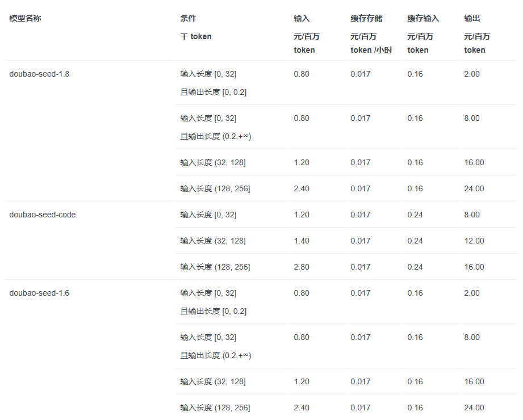Click the 条件 column header
Viewport: 523px width, 420px height.
(x=188, y=18)
